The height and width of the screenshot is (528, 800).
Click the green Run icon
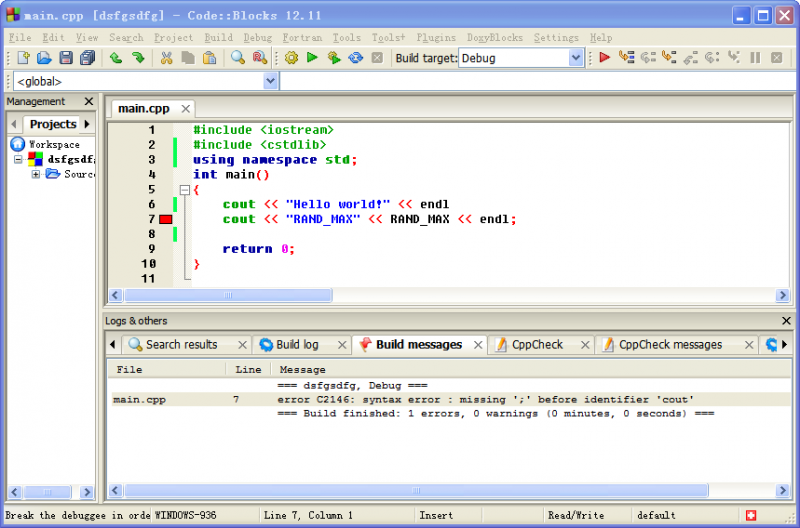pos(312,58)
